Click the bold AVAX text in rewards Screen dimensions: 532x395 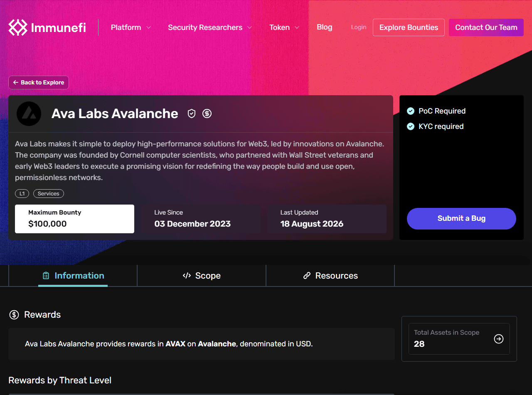tap(175, 344)
